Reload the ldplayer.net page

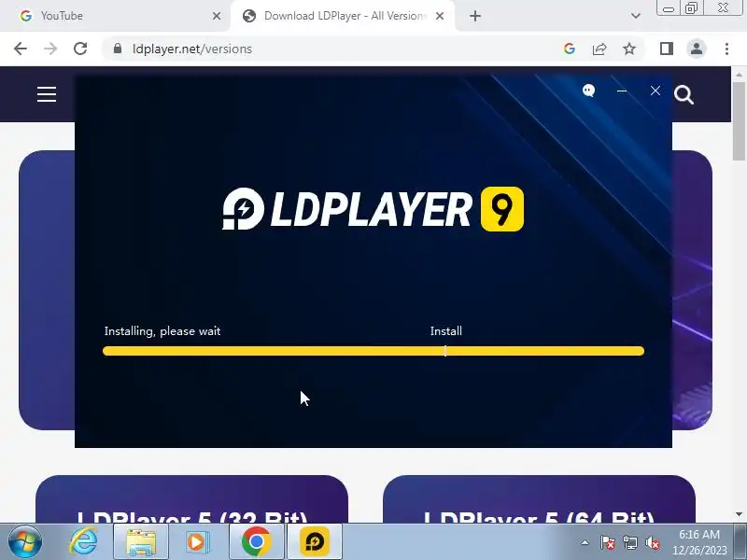tap(80, 49)
